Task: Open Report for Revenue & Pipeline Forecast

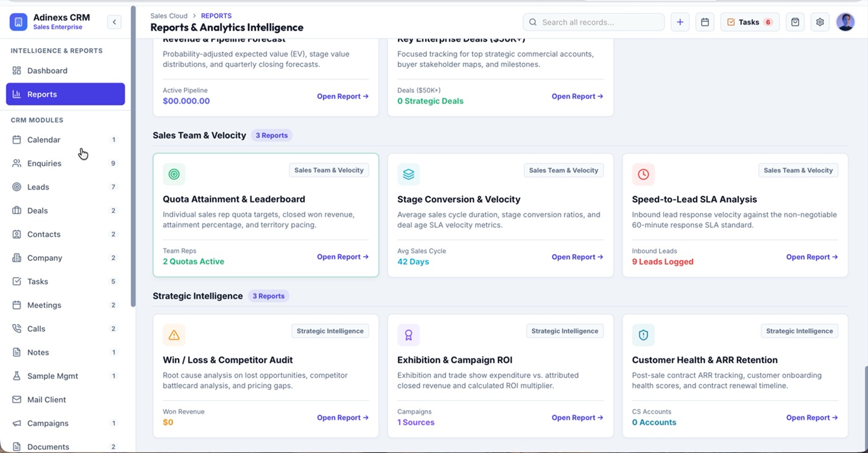Action: (343, 96)
